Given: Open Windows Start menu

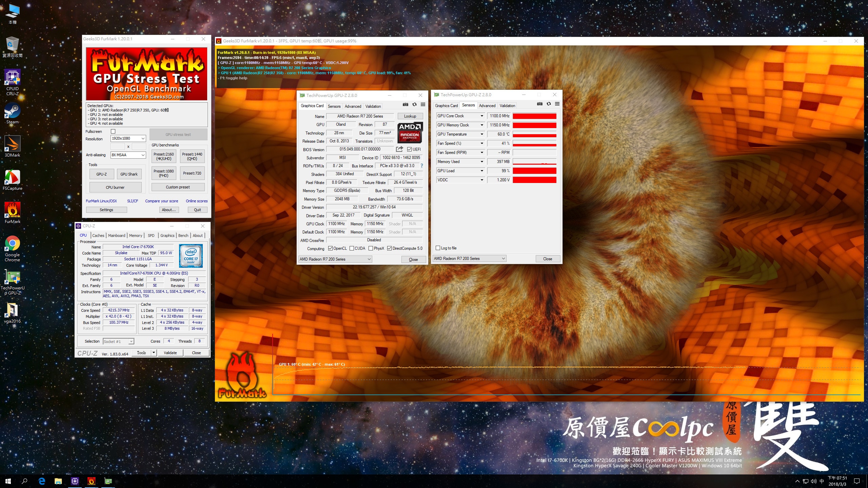Looking at the screenshot, I should click(x=8, y=481).
